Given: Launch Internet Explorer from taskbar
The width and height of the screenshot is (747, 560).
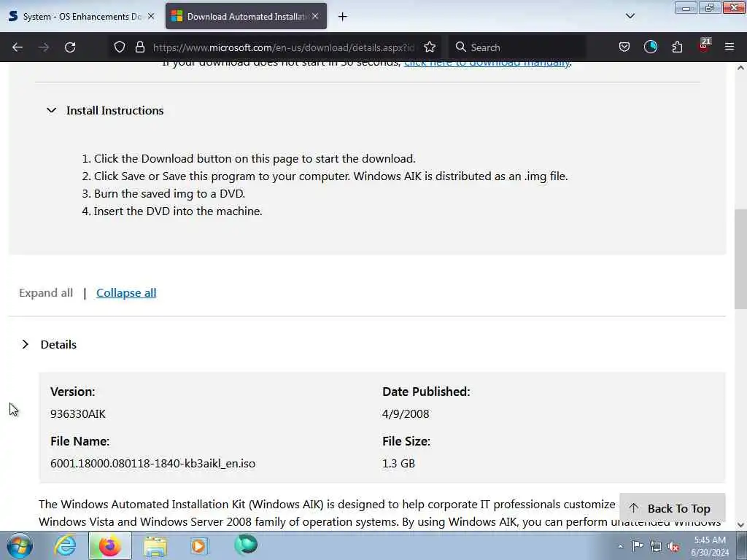Looking at the screenshot, I should 65,545.
